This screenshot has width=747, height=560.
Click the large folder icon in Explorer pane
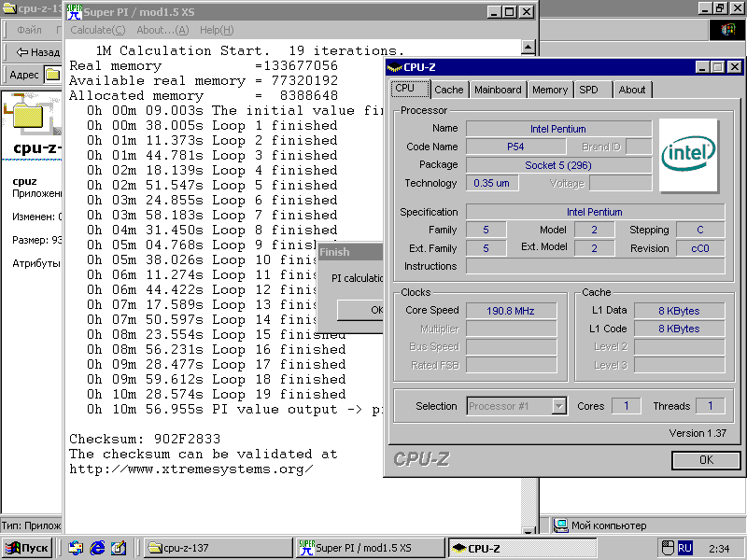coord(29,114)
